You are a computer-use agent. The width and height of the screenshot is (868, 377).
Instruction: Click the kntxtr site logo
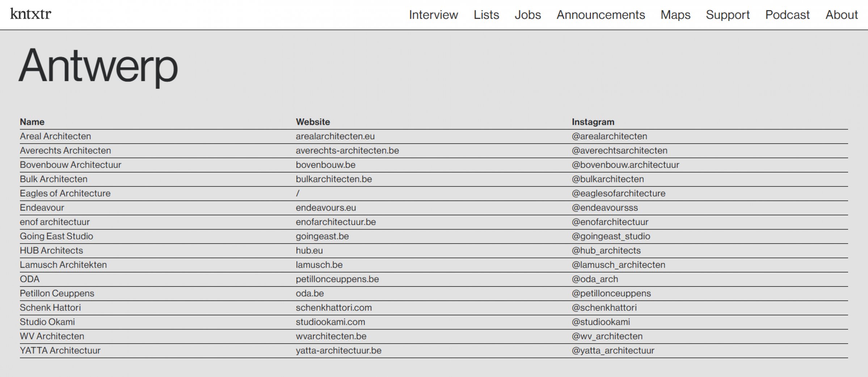[31, 14]
